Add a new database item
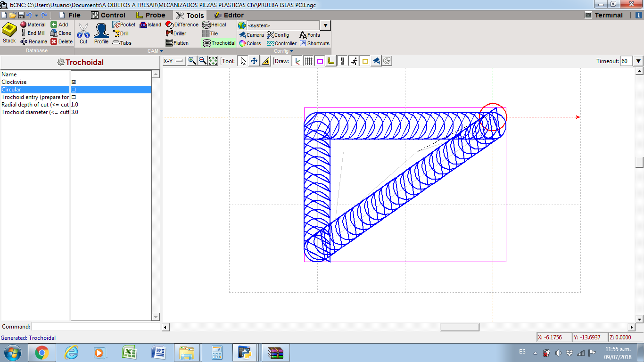The image size is (644, 362). 59,25
